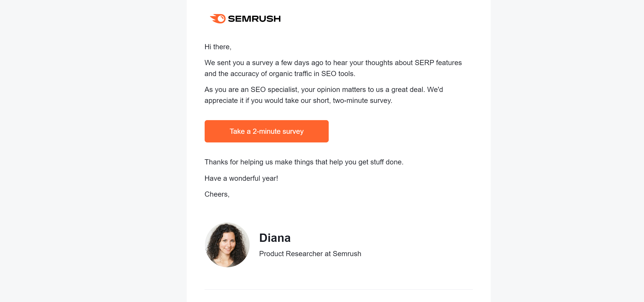644x302 pixels.
Task: Click the Thanks for helping us sentence
Action: [304, 162]
